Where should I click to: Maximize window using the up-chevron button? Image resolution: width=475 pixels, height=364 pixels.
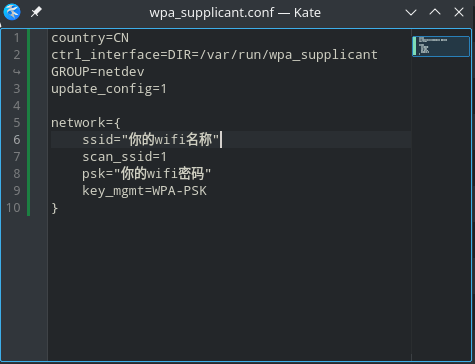pyautogui.click(x=435, y=12)
